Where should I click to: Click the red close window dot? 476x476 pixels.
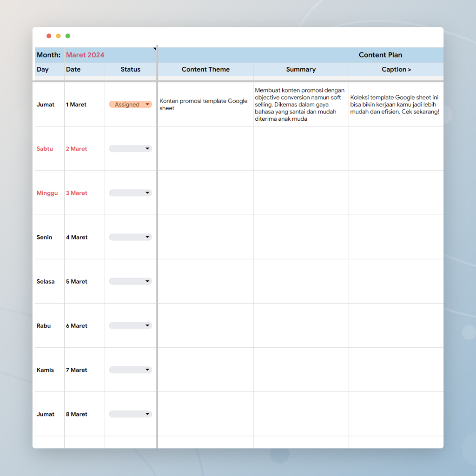49,36
